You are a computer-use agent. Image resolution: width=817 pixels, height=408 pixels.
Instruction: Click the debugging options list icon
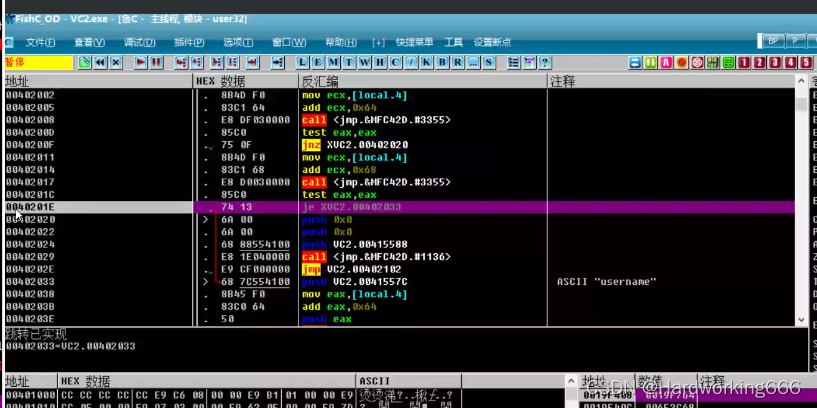click(x=514, y=63)
